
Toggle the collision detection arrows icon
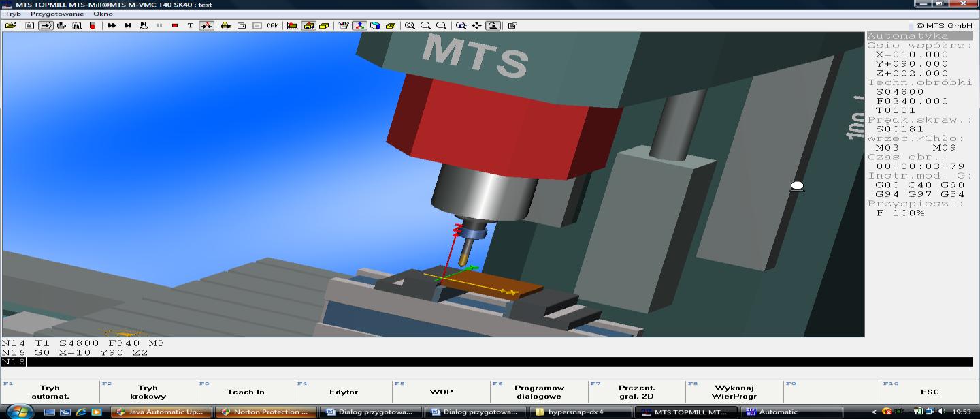click(x=206, y=25)
